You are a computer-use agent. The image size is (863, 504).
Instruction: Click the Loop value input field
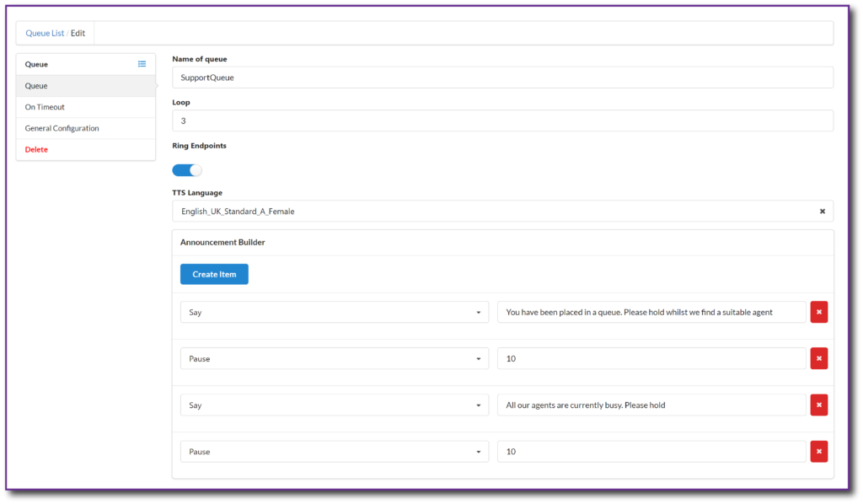tap(502, 121)
